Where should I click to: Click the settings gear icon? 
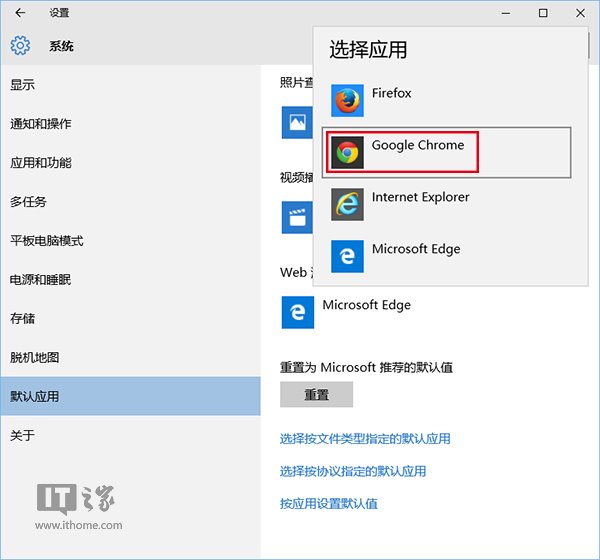coord(21,46)
